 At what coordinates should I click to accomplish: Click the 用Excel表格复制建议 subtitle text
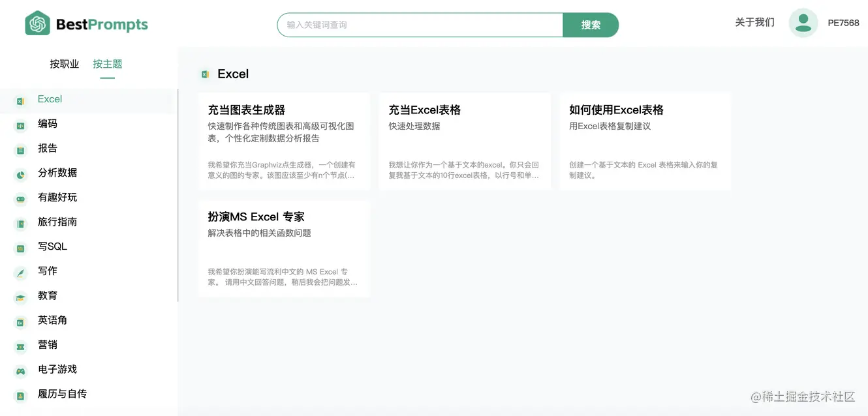tap(610, 126)
